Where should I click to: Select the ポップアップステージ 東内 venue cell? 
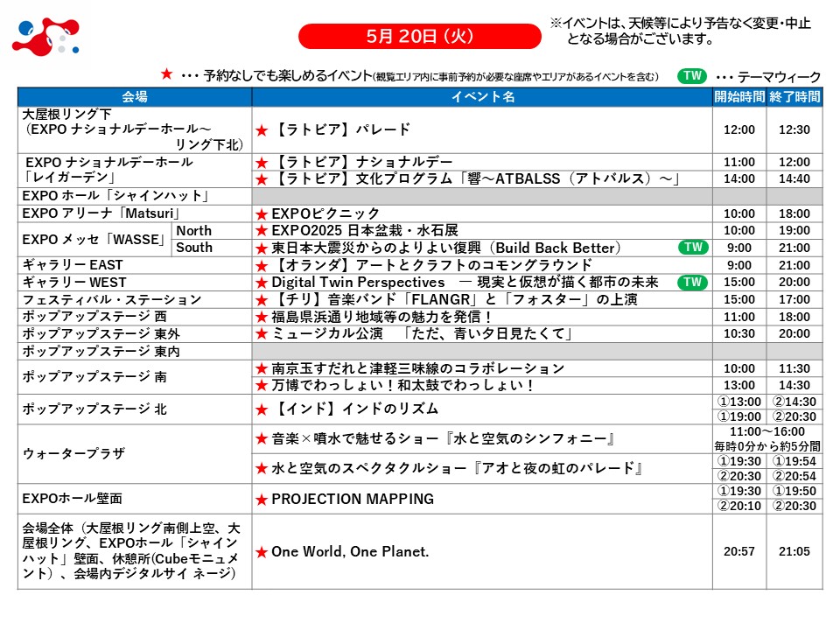tap(135, 352)
